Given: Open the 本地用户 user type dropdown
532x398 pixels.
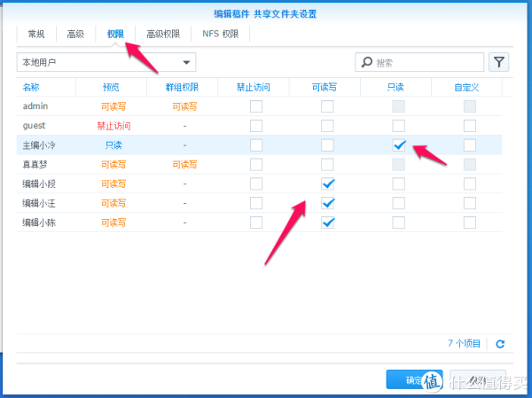Looking at the screenshot, I should (x=106, y=62).
